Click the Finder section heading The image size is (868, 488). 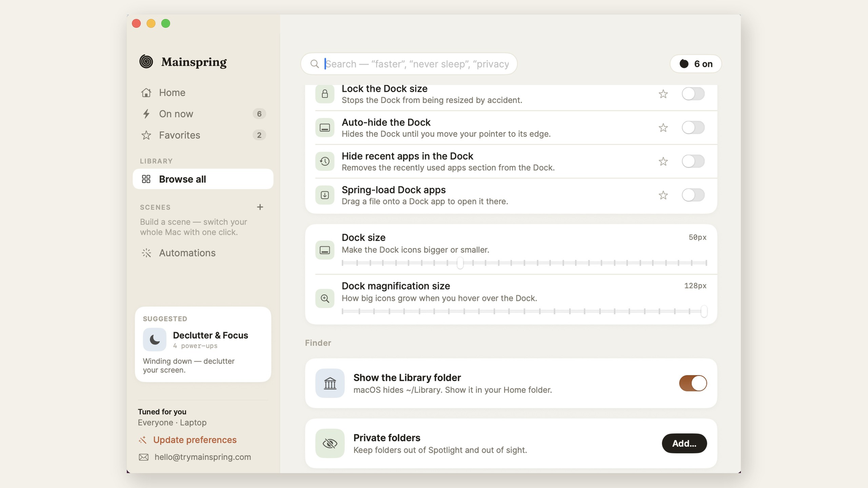point(318,343)
